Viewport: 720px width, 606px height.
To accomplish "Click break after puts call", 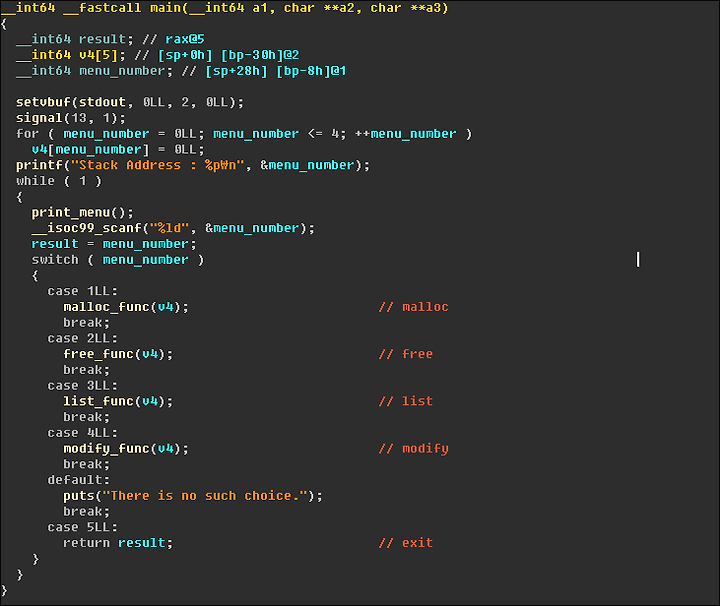I will (x=87, y=511).
